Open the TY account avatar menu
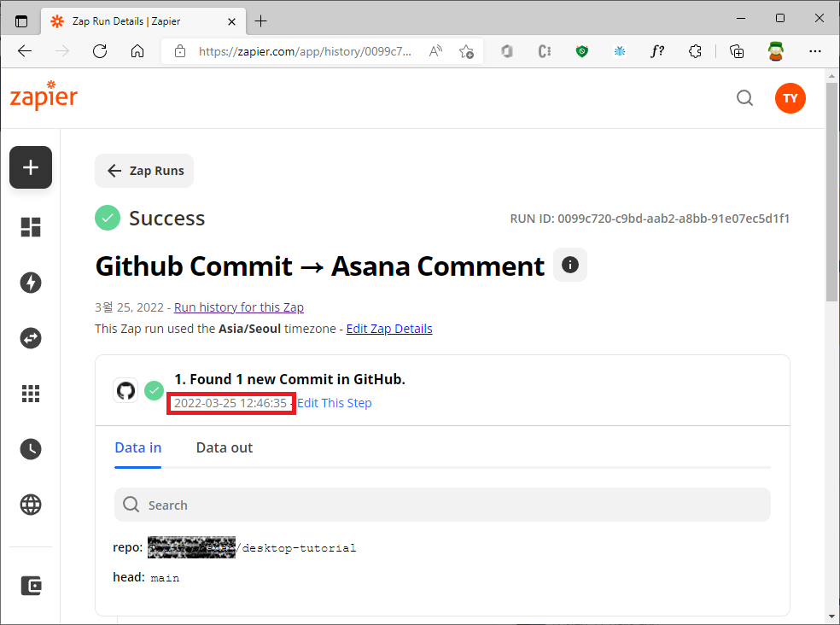The image size is (840, 625). click(790, 98)
